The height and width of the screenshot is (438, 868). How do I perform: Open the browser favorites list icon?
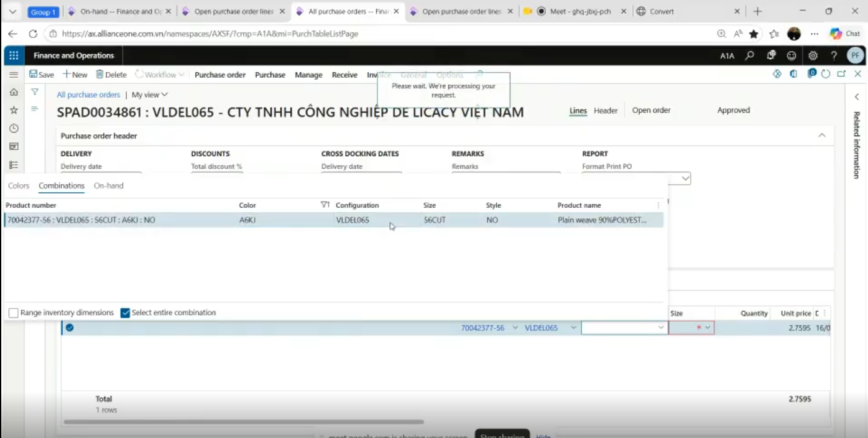(774, 34)
